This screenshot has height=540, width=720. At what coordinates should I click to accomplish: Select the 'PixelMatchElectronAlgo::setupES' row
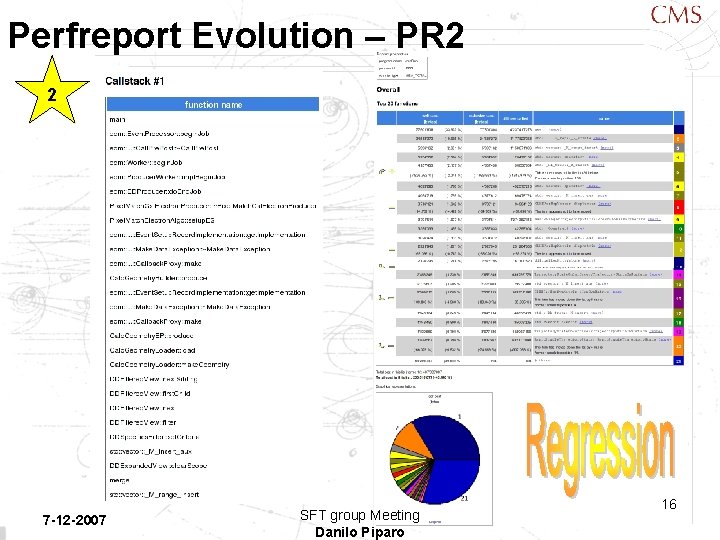coord(213,220)
